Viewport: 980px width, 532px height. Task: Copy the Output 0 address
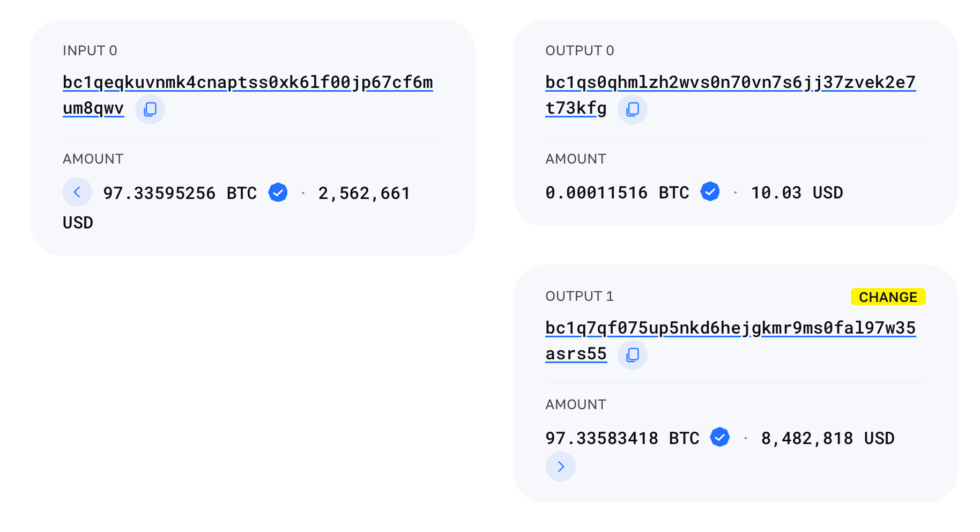(633, 109)
